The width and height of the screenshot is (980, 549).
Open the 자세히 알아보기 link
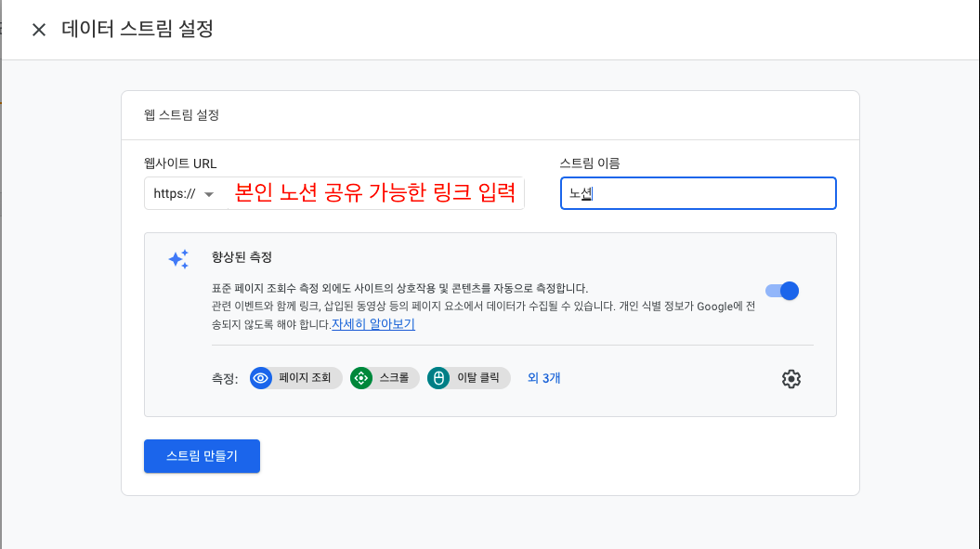coord(373,324)
